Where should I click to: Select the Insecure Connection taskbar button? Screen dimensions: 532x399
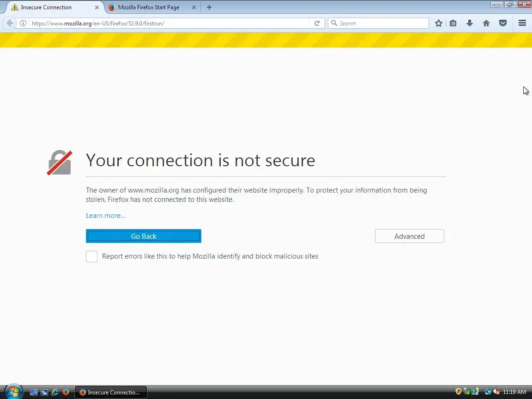tap(111, 392)
